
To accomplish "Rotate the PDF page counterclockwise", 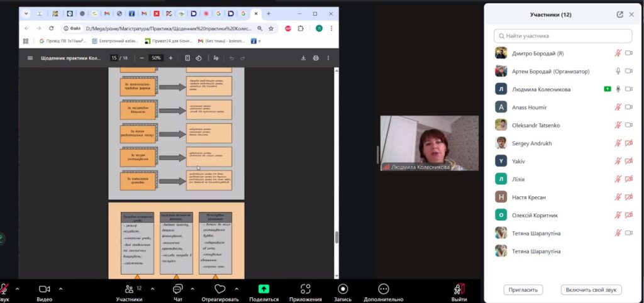I will point(199,58).
